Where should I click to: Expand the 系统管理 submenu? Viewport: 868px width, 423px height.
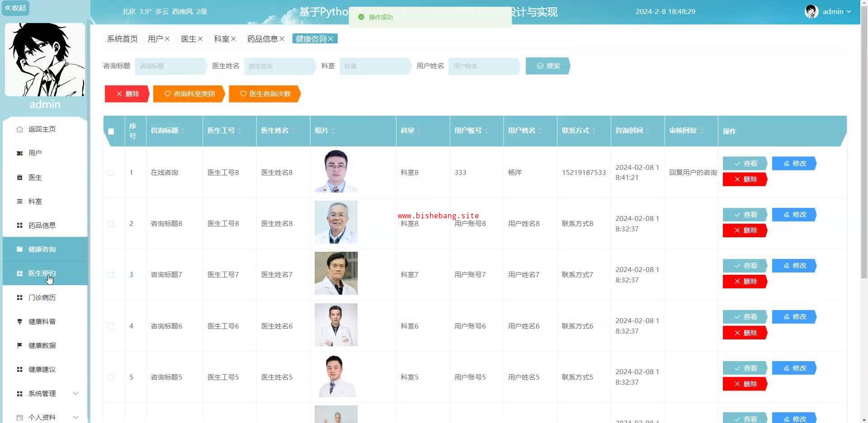(75, 393)
